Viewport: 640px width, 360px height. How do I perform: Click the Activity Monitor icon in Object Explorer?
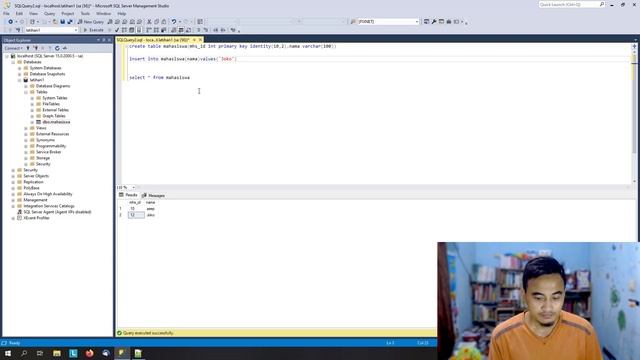pos(64,48)
